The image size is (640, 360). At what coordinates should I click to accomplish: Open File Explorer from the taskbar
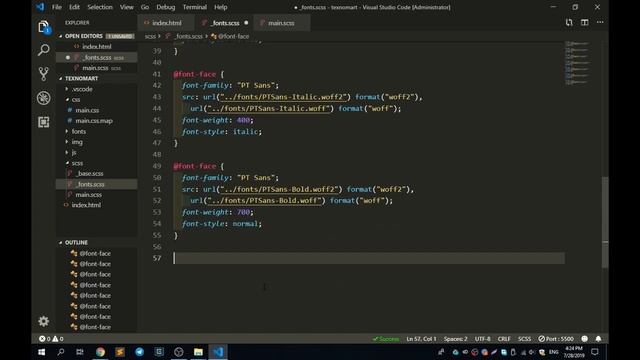(x=198, y=352)
